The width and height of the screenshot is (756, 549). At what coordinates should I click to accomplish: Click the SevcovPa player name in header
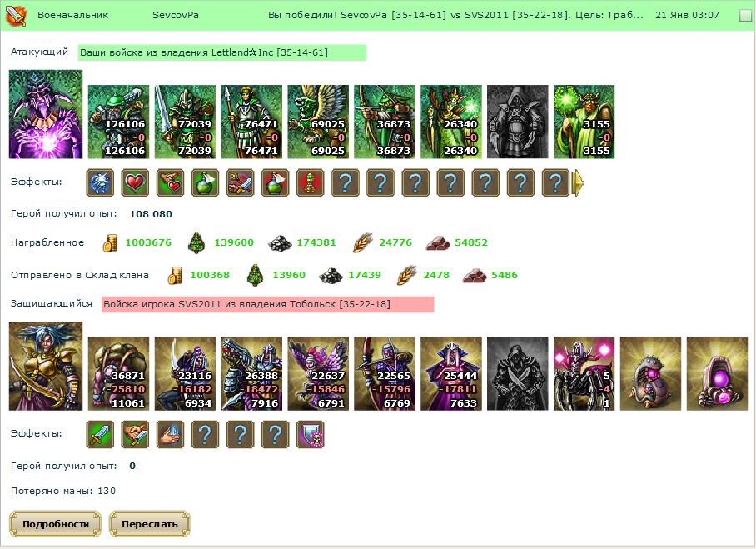176,15
